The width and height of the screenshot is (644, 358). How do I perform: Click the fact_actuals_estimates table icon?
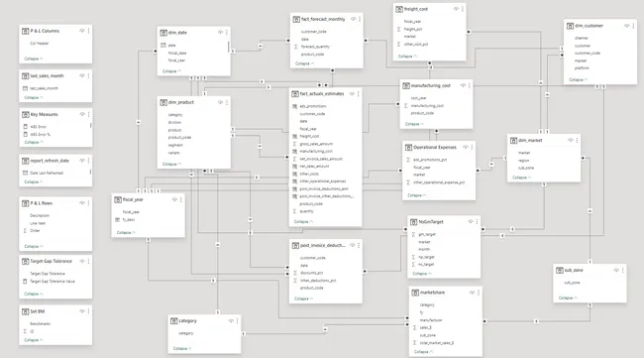[295, 94]
